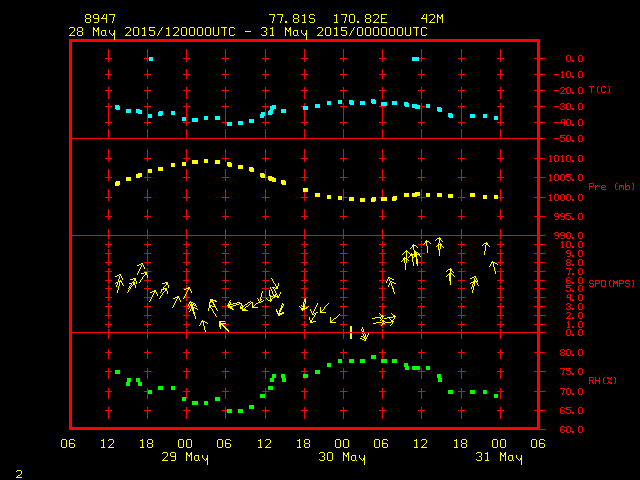Click the 995.0 pressure scale value
640x480 pixels.
point(569,217)
